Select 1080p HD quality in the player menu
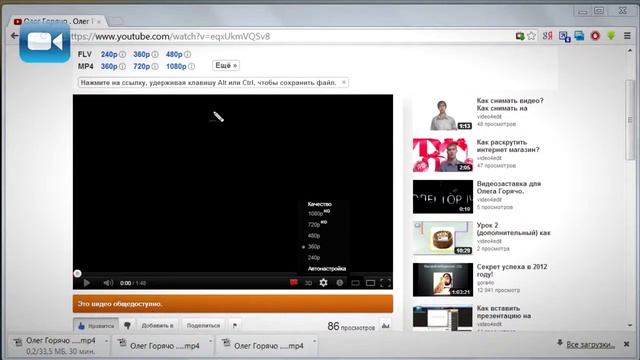640x360 pixels. (x=319, y=213)
